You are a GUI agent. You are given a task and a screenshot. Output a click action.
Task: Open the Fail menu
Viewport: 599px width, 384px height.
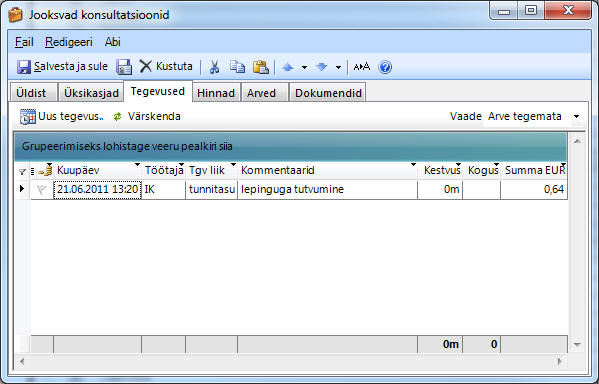[x=24, y=42]
